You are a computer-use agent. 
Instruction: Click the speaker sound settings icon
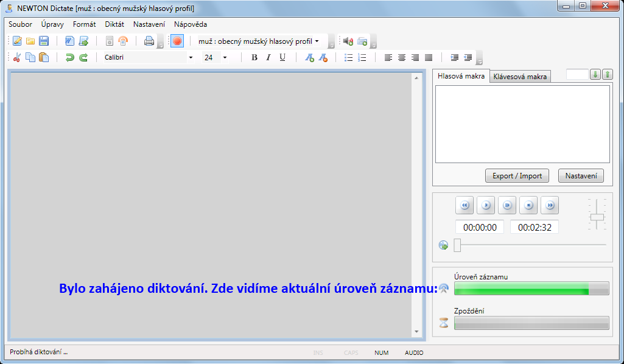point(348,41)
